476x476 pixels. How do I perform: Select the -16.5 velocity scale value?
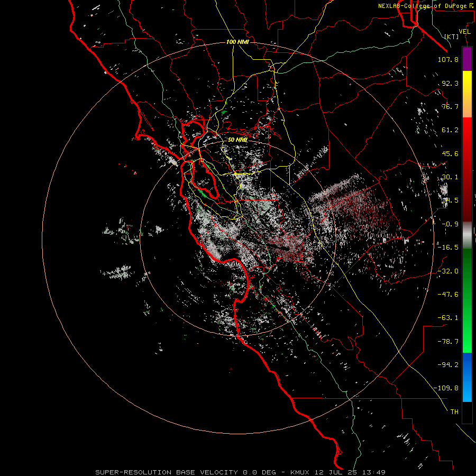click(448, 248)
